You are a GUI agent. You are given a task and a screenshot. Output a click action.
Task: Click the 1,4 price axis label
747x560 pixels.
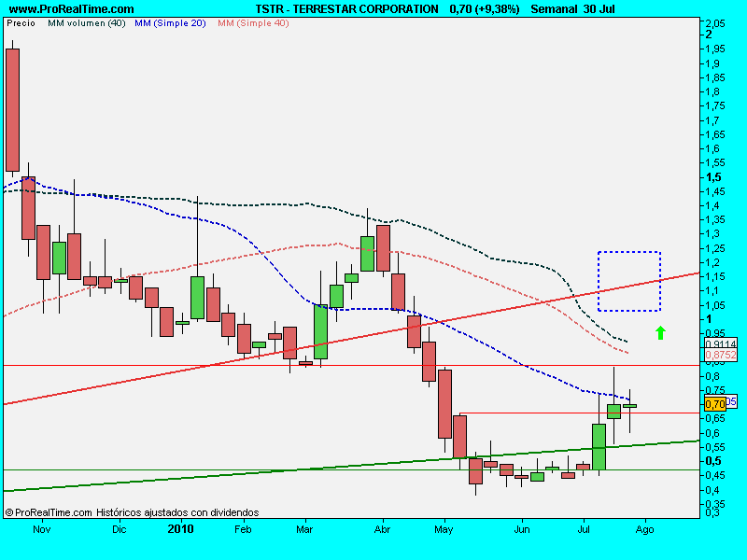713,205
